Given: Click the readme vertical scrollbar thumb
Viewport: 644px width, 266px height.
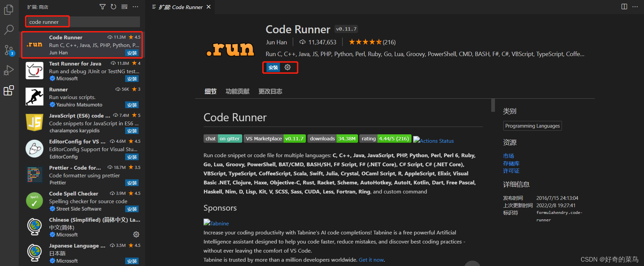Looking at the screenshot, I should (x=493, y=105).
